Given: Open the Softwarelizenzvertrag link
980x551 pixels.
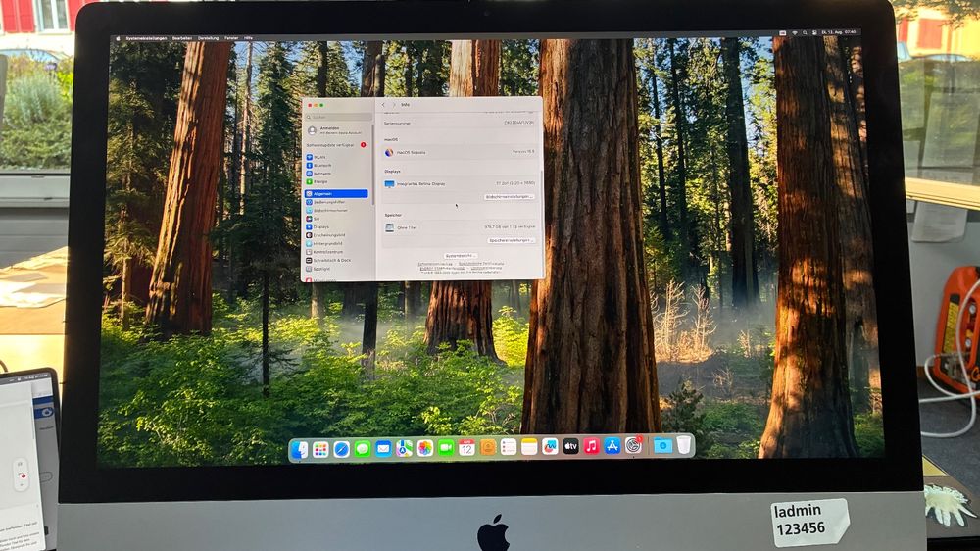Looking at the screenshot, I should pyautogui.click(x=435, y=264).
